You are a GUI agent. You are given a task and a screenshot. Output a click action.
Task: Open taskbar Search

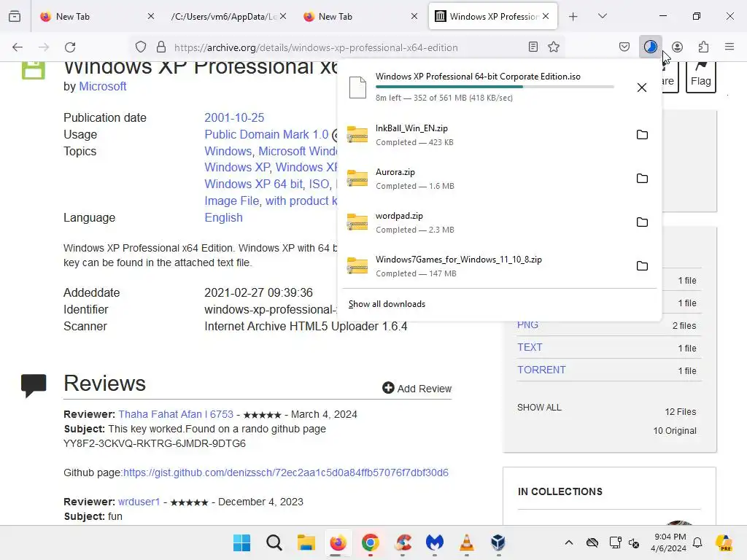click(274, 542)
